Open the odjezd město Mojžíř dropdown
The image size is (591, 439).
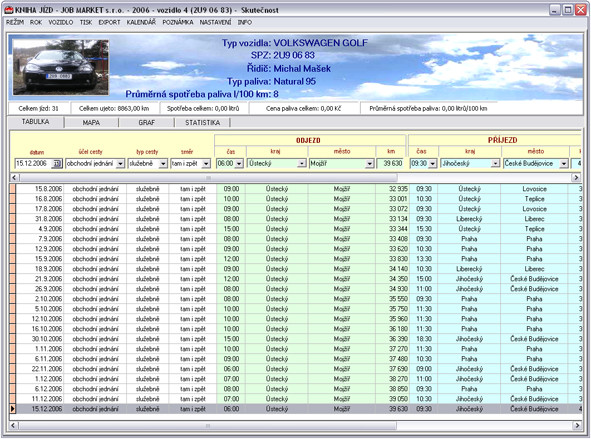pyautogui.click(x=369, y=164)
